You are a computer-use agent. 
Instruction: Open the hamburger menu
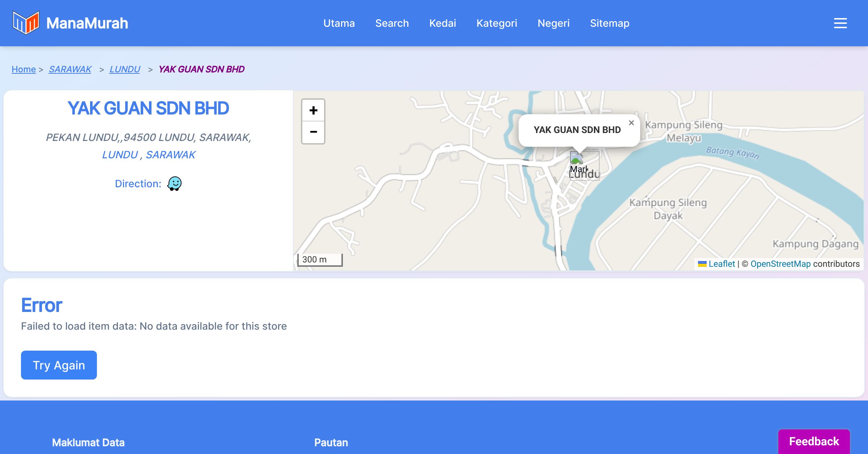pyautogui.click(x=840, y=23)
